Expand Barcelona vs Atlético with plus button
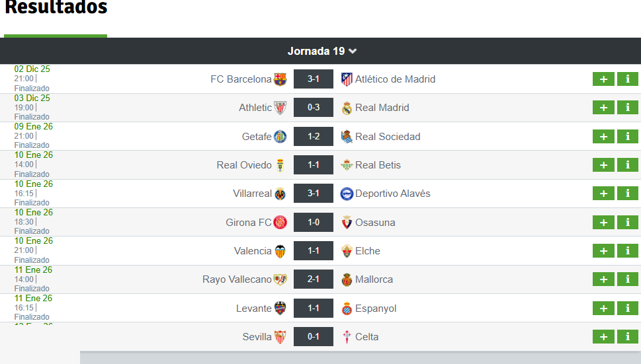The height and width of the screenshot is (364, 641). click(x=603, y=79)
